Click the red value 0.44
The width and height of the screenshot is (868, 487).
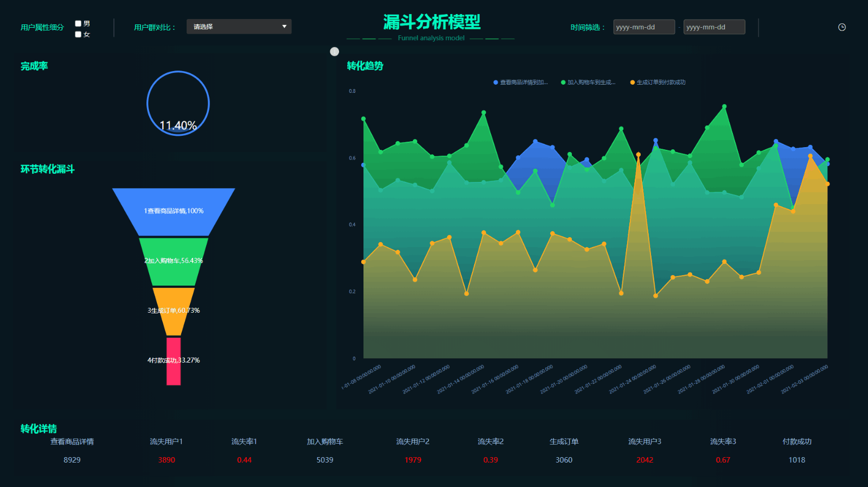tap(244, 460)
